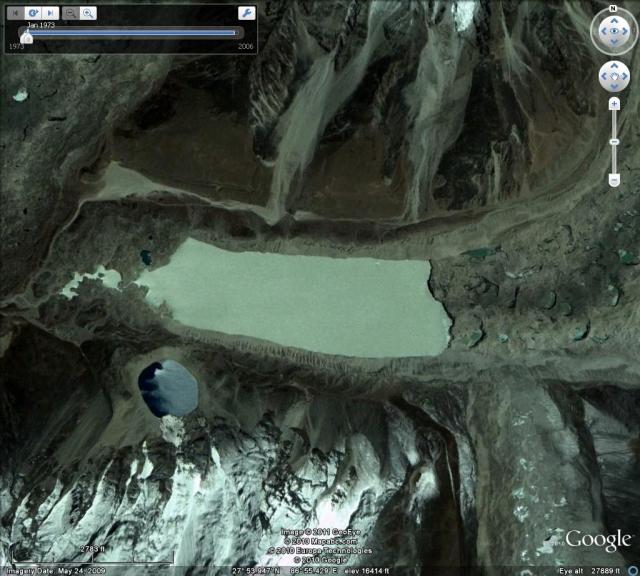Click the minus zoom out button

pos(613,180)
